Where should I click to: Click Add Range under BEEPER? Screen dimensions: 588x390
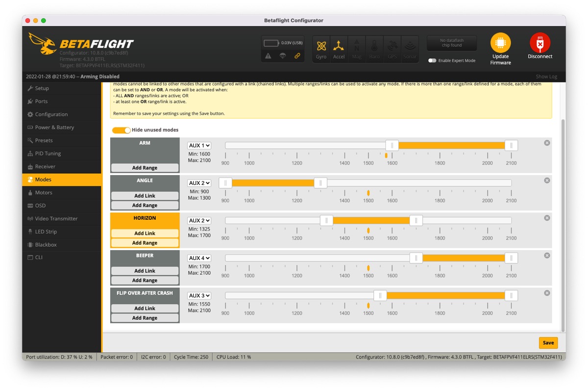point(145,281)
